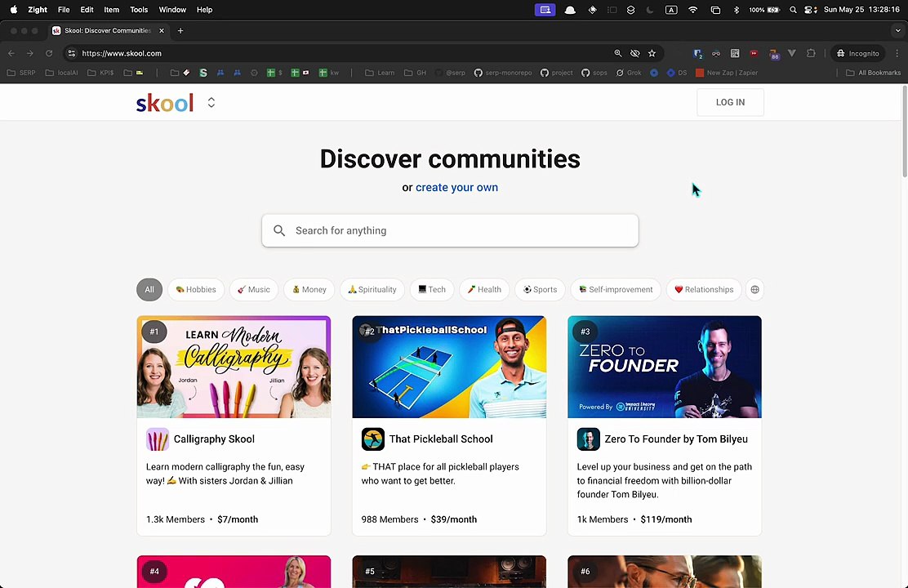Open the Wi-Fi status menu

coord(692,10)
